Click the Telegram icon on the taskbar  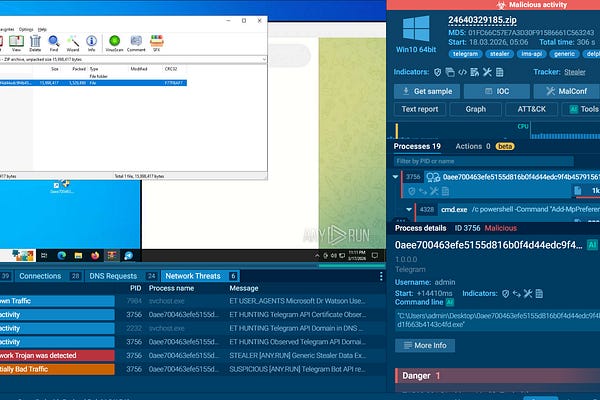129,256
